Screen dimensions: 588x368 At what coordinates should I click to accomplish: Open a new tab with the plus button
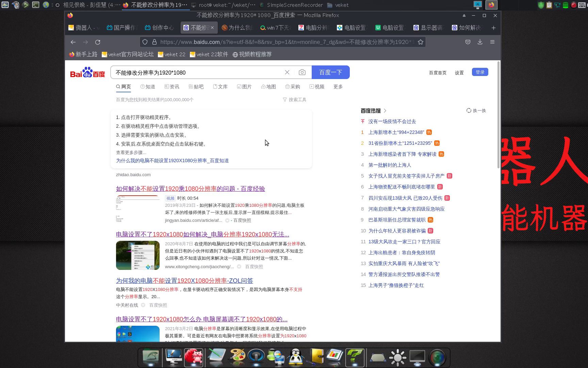[494, 28]
